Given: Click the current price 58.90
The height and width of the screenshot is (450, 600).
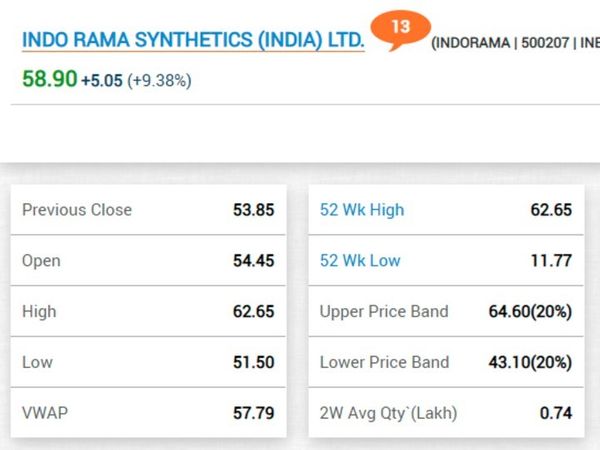Looking at the screenshot, I should [x=49, y=78].
